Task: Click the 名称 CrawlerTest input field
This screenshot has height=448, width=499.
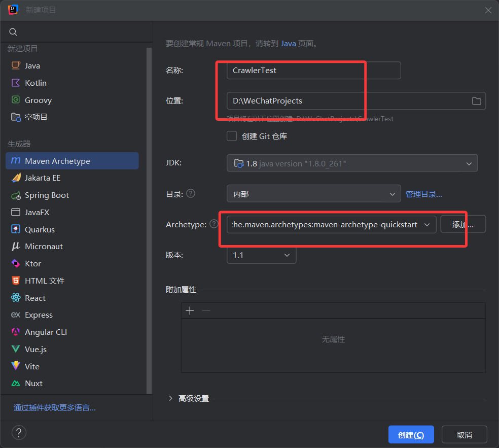Action: 313,71
